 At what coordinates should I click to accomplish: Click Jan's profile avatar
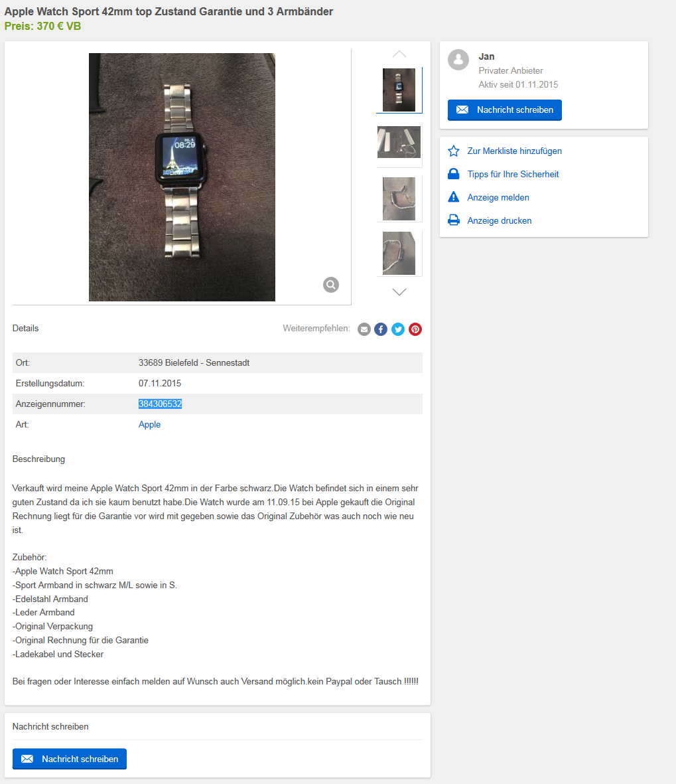(x=458, y=60)
